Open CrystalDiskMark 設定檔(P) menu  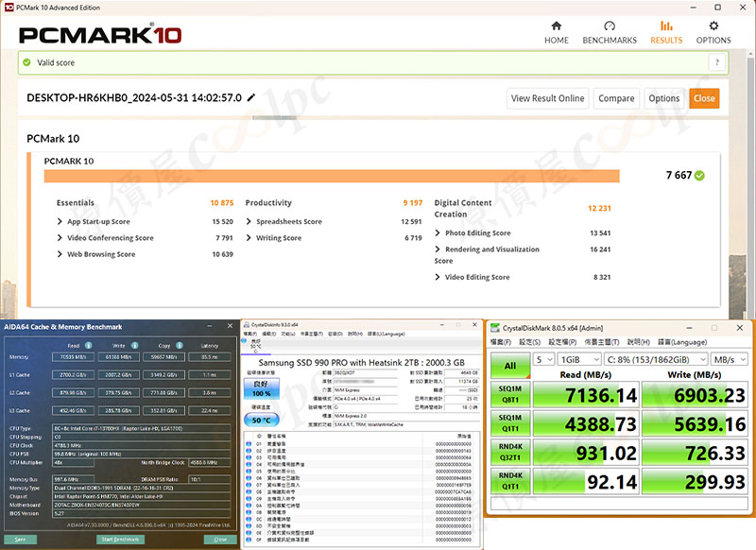pyautogui.click(x=562, y=342)
